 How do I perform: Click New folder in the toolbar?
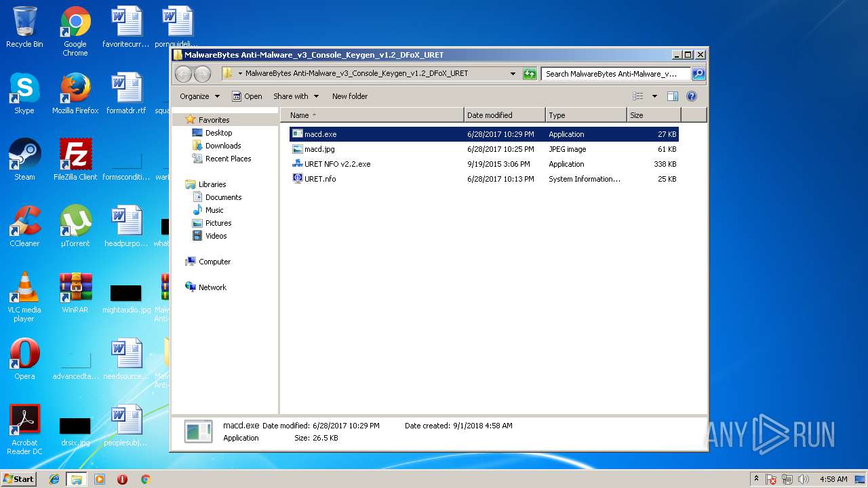click(350, 96)
